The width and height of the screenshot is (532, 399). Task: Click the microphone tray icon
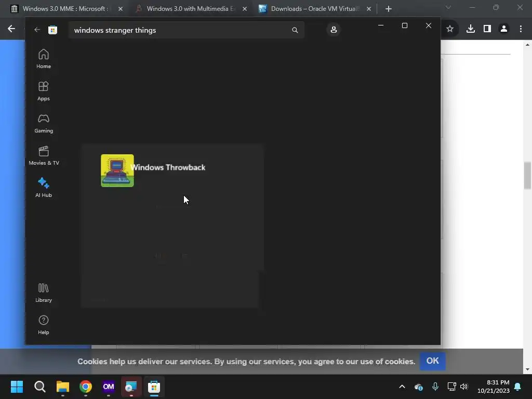tap(435, 387)
